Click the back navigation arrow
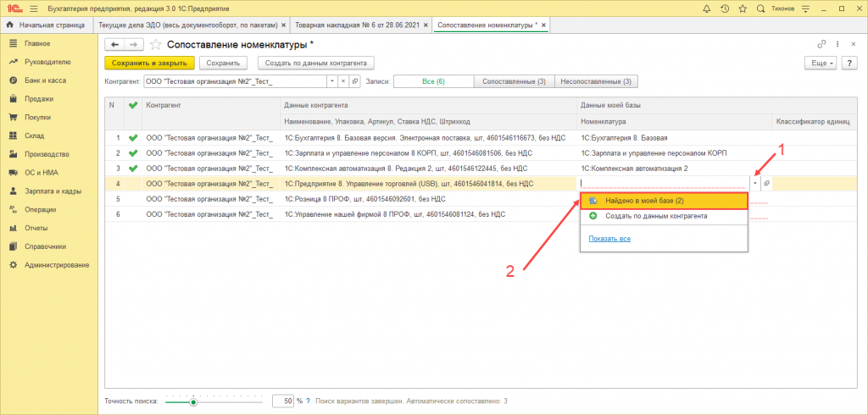 (114, 45)
